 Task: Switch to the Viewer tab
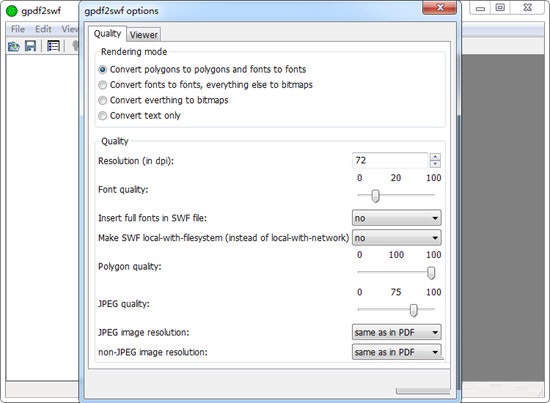click(x=143, y=35)
